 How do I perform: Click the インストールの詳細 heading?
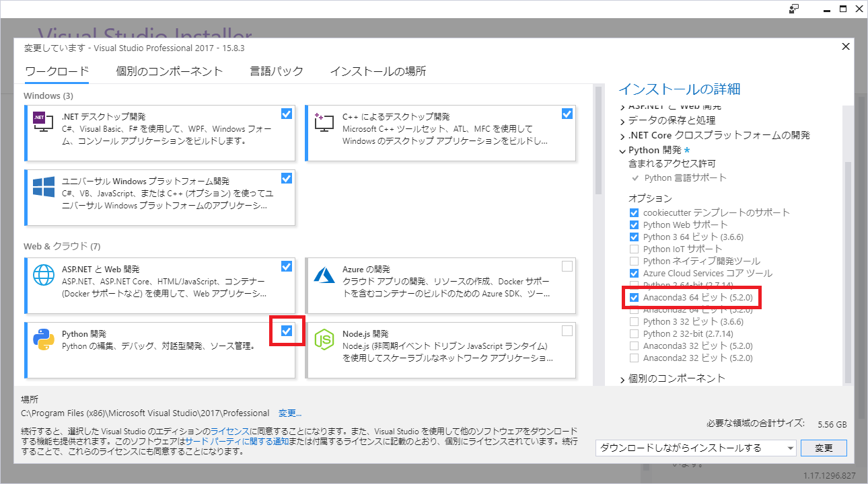(679, 89)
